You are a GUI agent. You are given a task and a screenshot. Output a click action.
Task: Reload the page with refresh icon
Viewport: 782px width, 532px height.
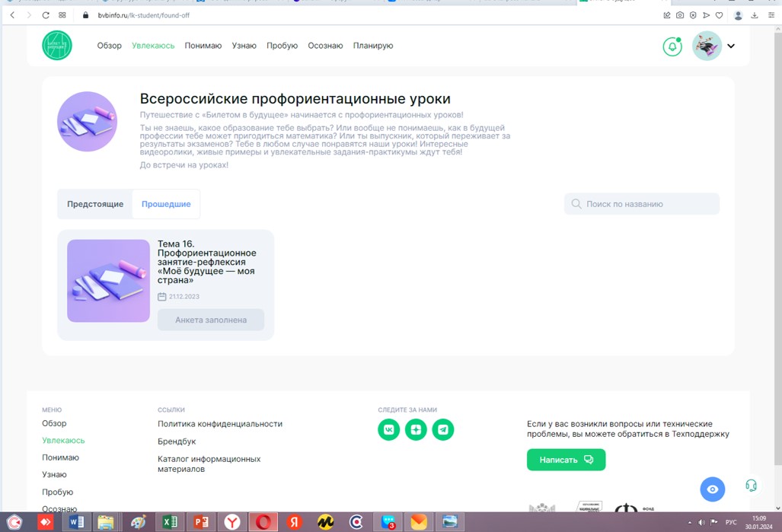[x=46, y=15]
